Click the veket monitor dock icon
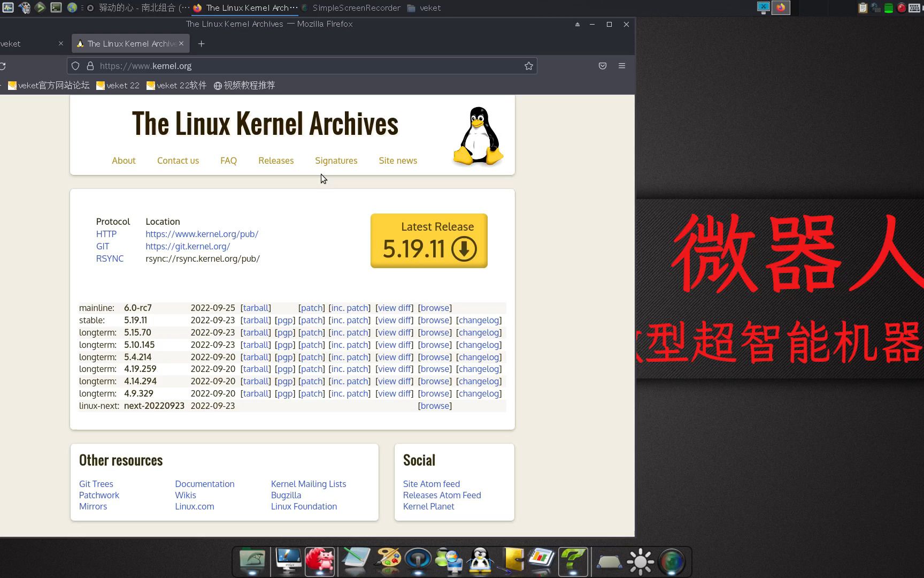 288,561
